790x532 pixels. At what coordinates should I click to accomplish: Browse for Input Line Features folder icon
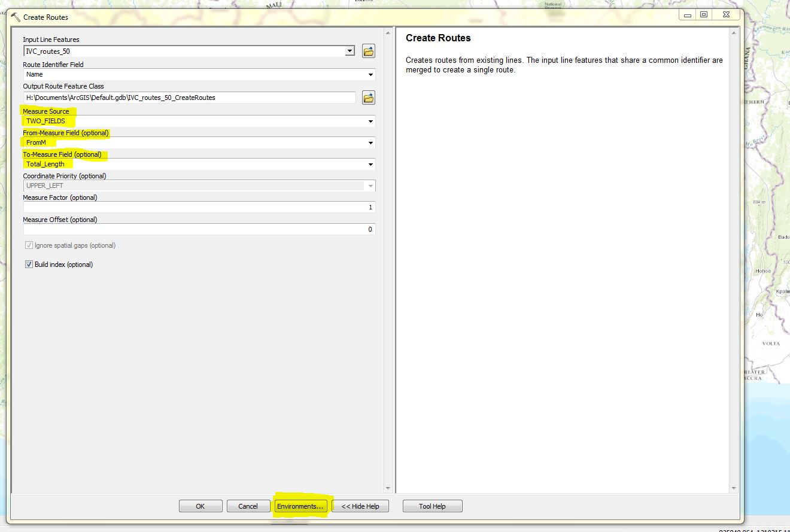click(369, 51)
